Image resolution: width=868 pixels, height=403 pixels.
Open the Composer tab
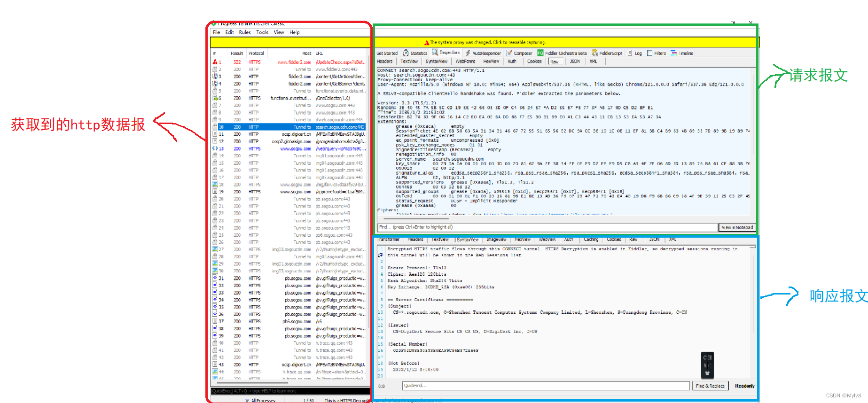519,53
